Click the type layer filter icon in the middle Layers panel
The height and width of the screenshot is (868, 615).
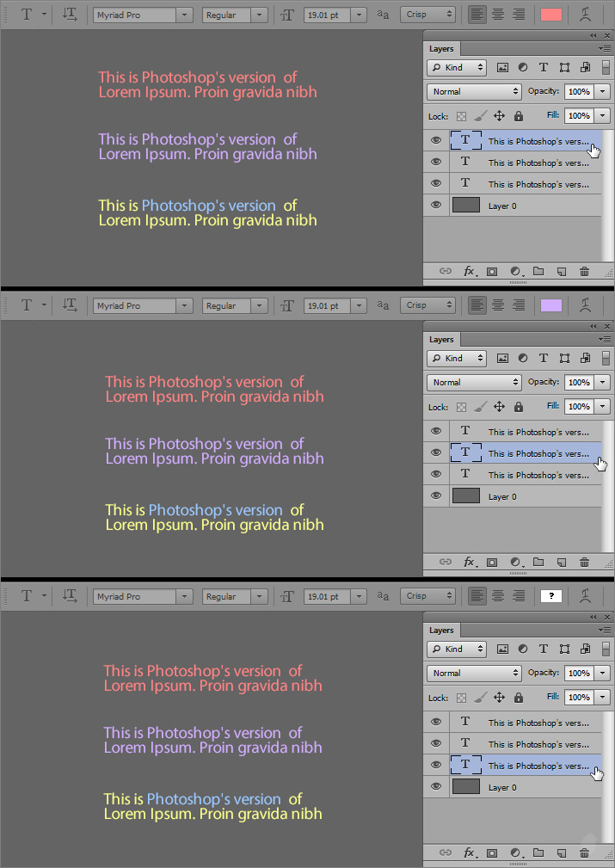[544, 358]
